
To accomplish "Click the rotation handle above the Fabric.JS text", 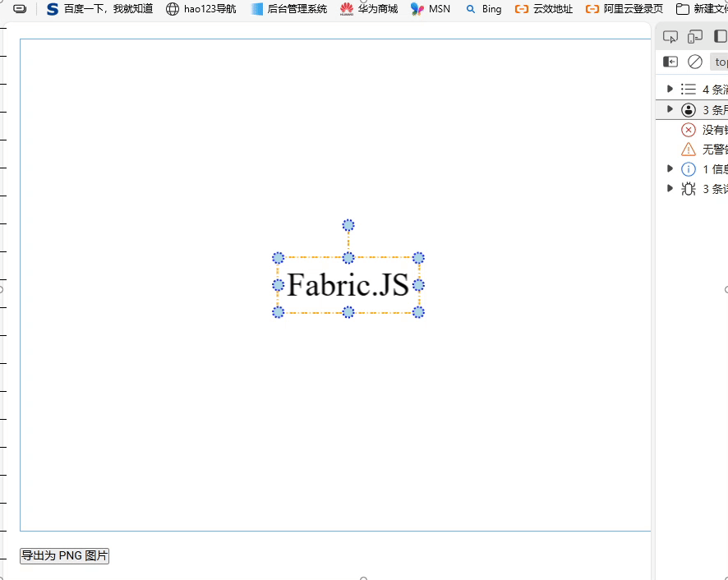I will coord(348,224).
